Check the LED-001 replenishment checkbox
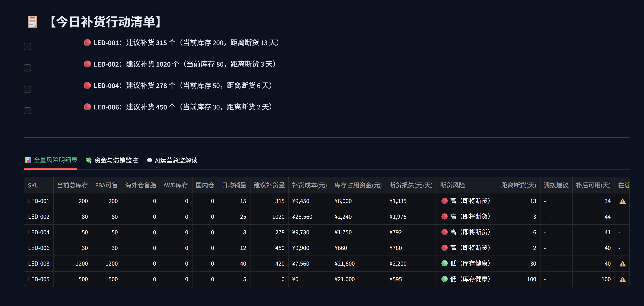The image size is (644, 306). 27,46
